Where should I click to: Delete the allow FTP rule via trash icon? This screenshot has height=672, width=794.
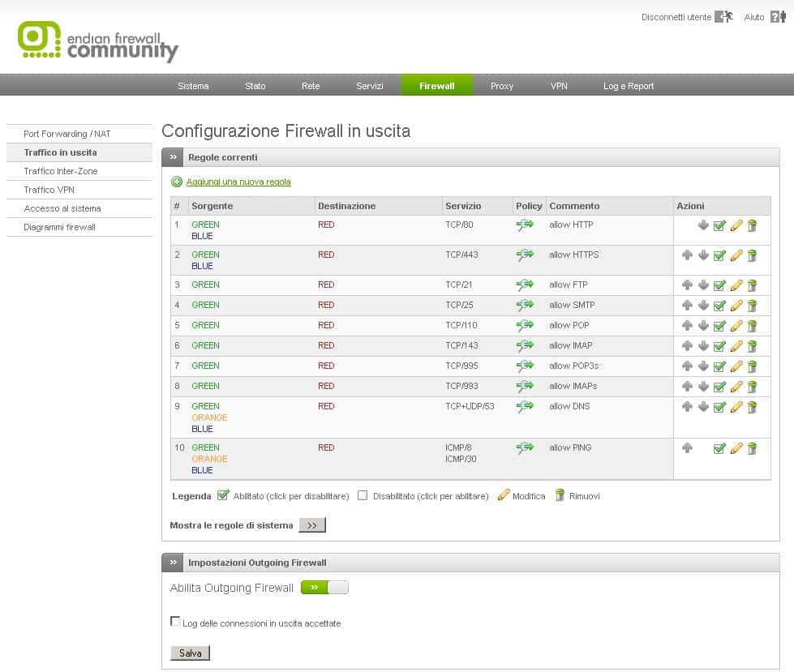pyautogui.click(x=753, y=285)
